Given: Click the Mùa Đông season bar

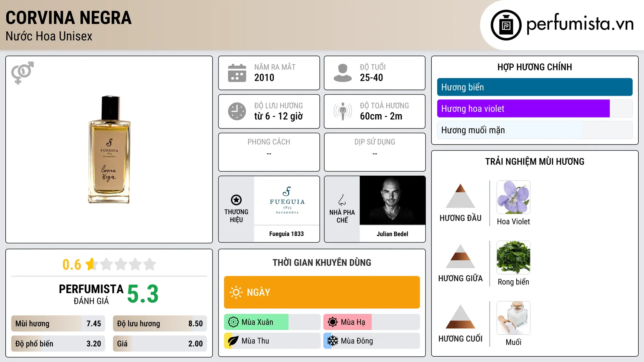Looking at the screenshot, I should [x=372, y=341].
